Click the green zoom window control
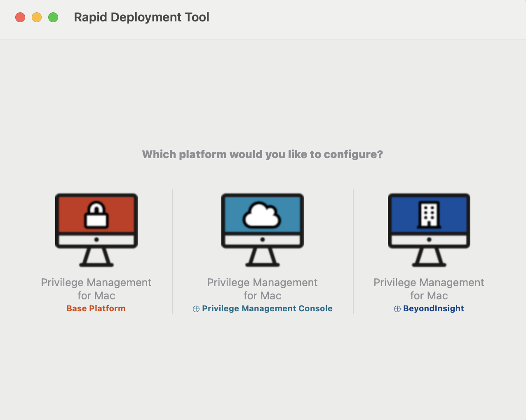 53,17
